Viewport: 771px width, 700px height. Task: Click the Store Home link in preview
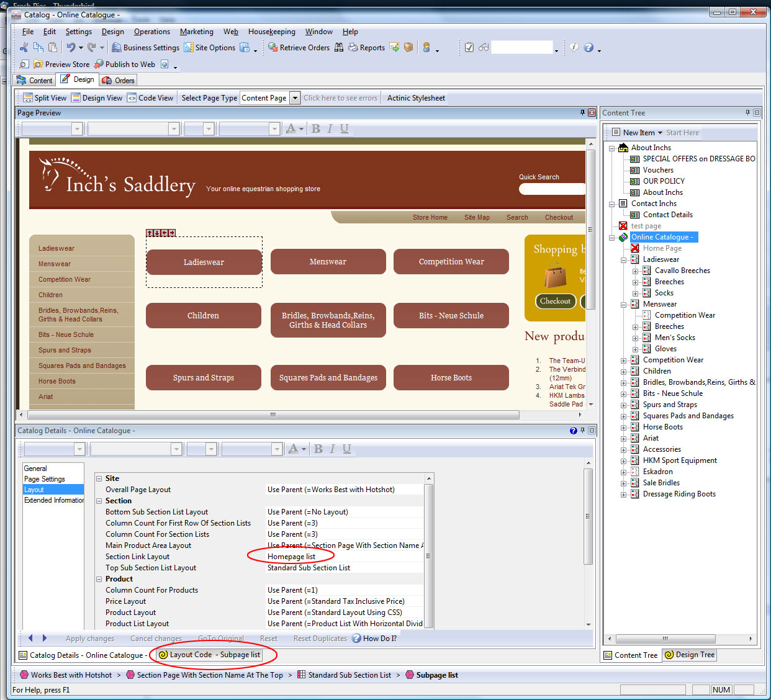click(x=430, y=217)
